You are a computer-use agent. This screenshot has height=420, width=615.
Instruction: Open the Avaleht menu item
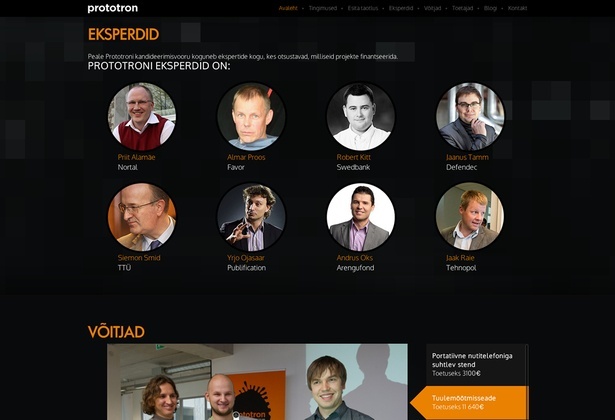288,8
